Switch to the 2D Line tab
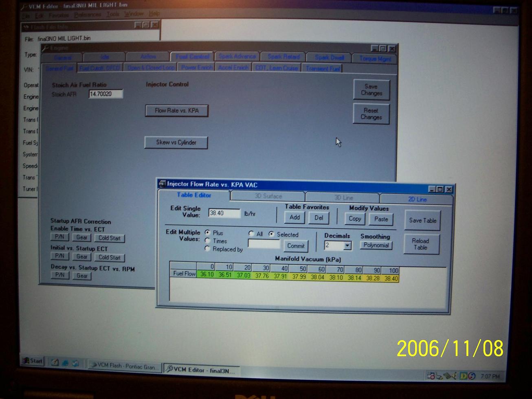This screenshot has height=399, width=532. click(417, 199)
